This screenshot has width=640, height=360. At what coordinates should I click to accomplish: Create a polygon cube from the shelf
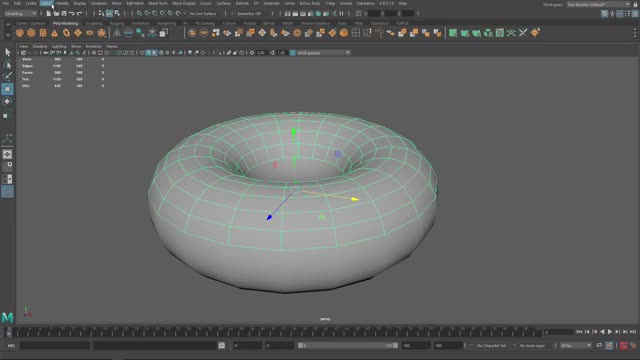[31, 33]
